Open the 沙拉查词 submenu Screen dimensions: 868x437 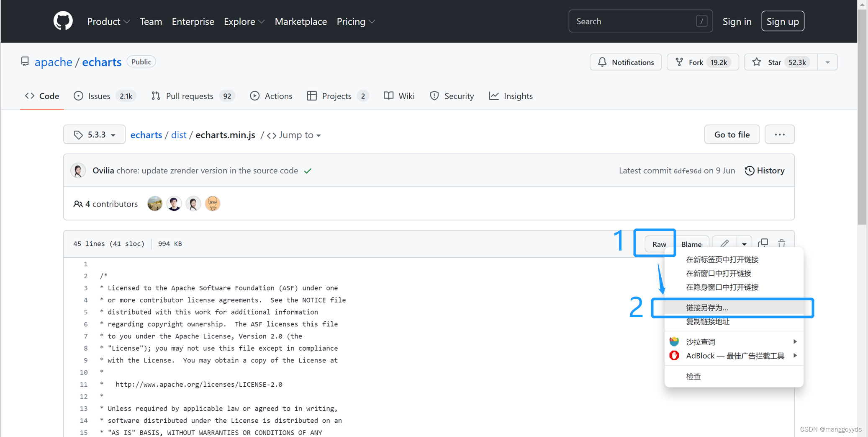coord(734,342)
